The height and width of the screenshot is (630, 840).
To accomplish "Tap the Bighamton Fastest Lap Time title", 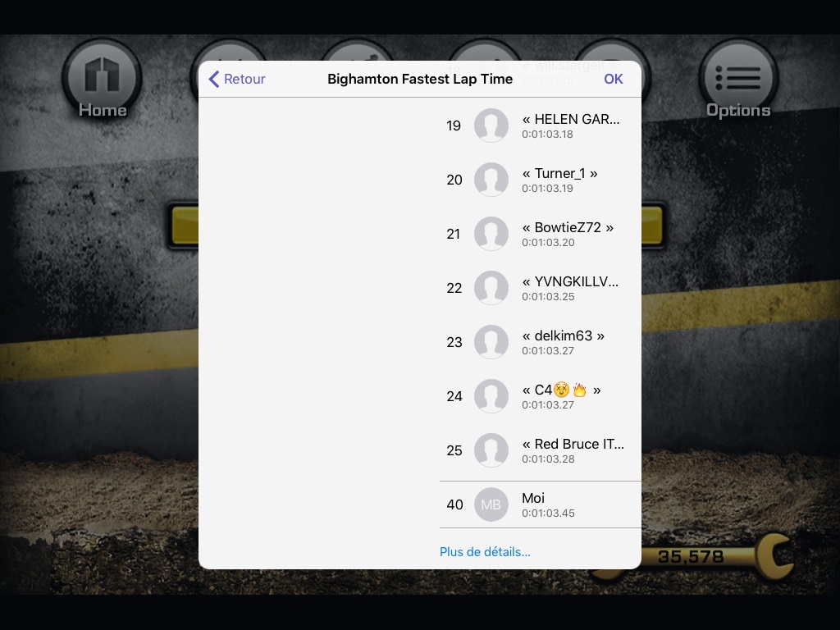I will tap(420, 79).
